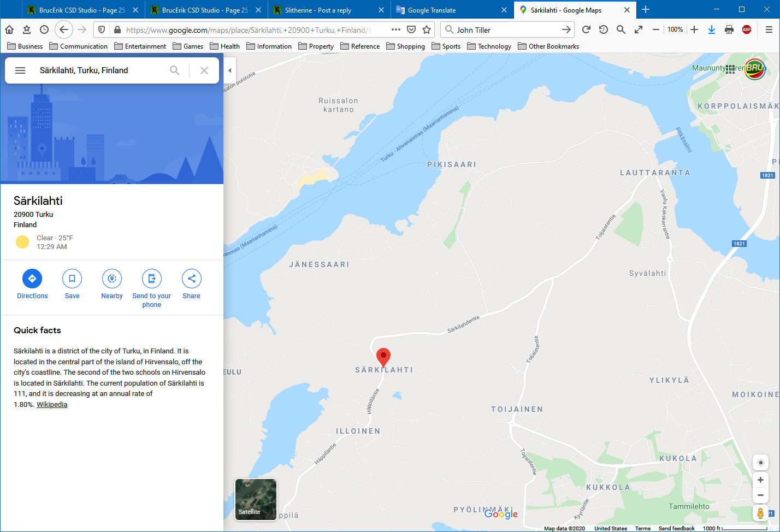Zoom out on the map

pyautogui.click(x=760, y=495)
